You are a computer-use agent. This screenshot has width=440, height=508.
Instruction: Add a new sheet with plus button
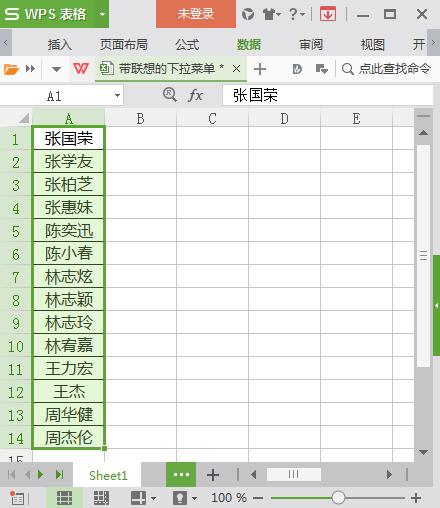(213, 475)
